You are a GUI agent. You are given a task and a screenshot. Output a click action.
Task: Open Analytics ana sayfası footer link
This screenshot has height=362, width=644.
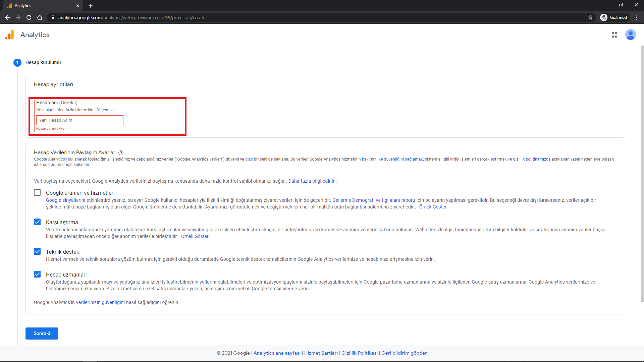[277, 353]
